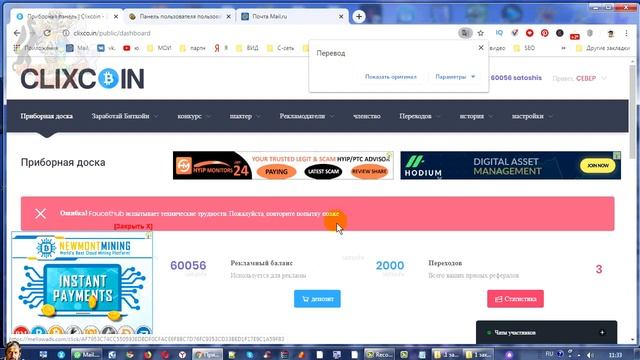Click the Chrome window taskbar button
The height and width of the screenshot is (360, 640).
[x=207, y=354]
